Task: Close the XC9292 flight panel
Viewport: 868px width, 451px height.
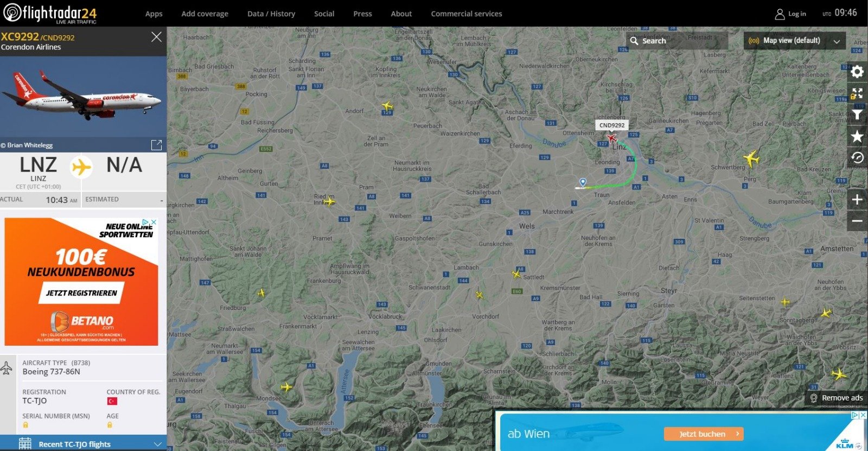Action: click(156, 37)
